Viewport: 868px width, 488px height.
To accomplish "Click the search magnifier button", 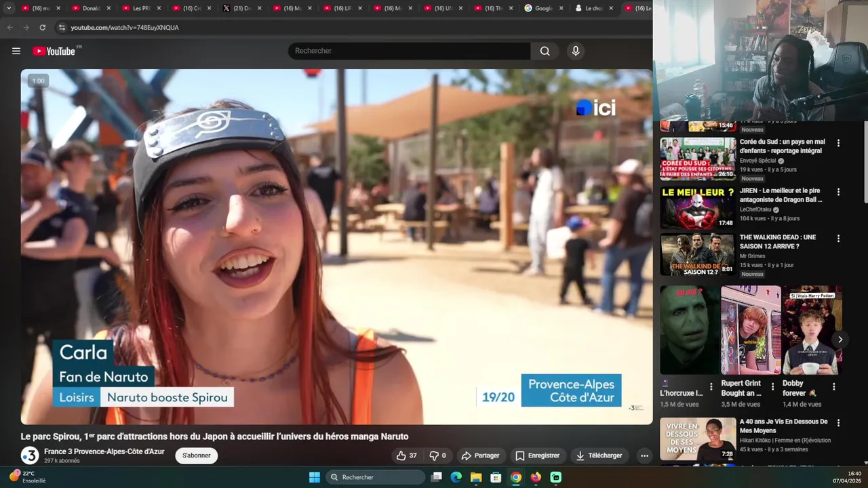I will (545, 51).
